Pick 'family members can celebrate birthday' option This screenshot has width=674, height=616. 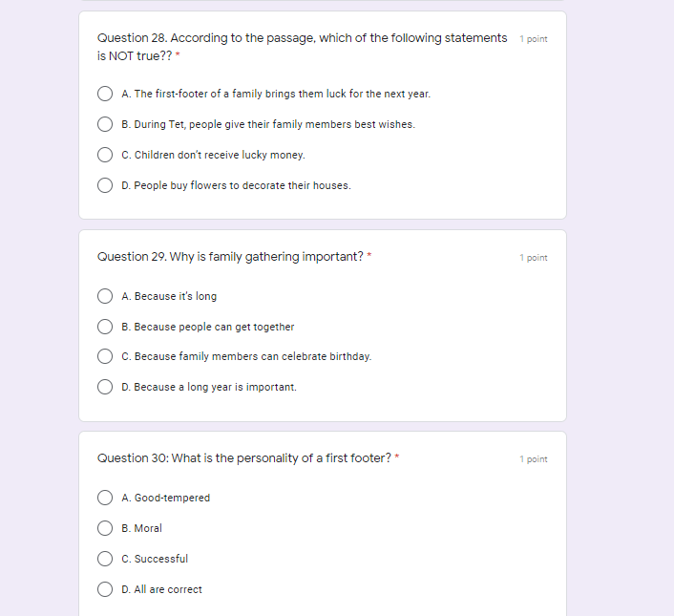105,356
